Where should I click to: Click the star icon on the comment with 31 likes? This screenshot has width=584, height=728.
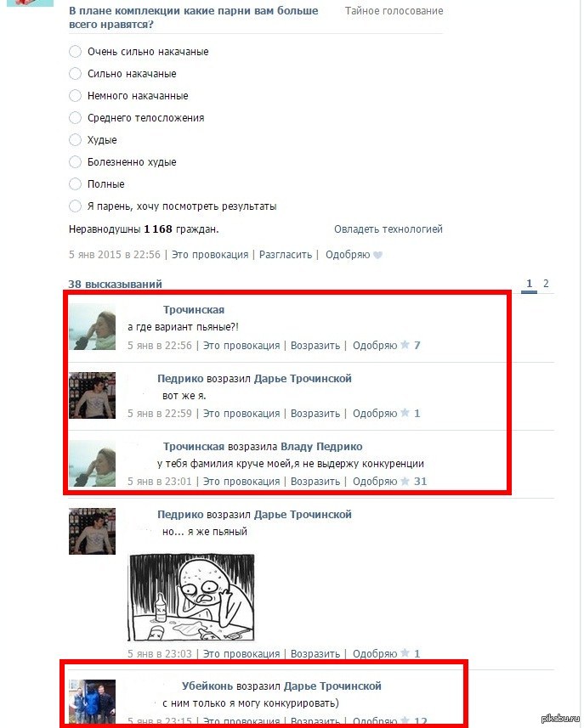point(405,481)
